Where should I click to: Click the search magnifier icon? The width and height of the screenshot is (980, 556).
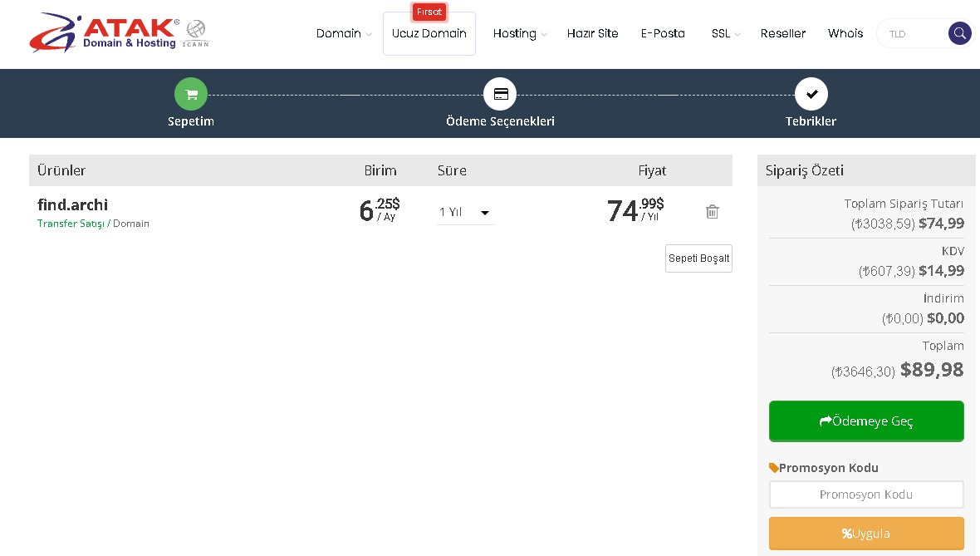click(959, 34)
